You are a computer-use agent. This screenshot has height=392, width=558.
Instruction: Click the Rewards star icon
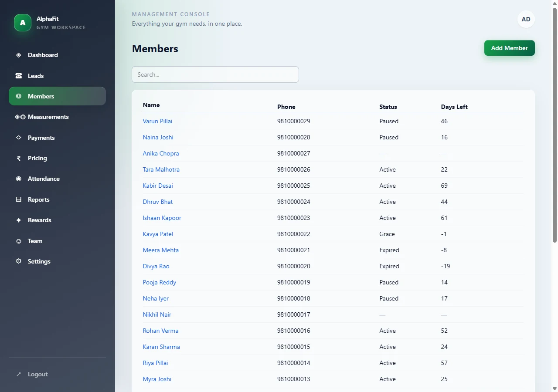18,220
